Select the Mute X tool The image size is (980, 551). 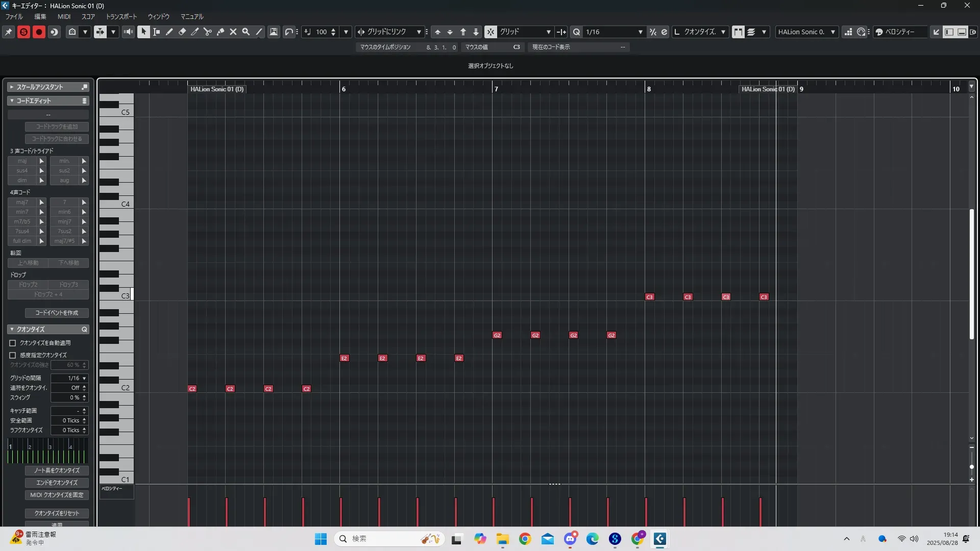pyautogui.click(x=233, y=32)
